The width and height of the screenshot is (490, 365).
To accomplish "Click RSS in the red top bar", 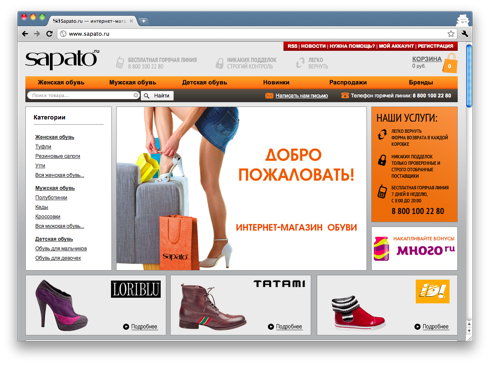I will (292, 46).
